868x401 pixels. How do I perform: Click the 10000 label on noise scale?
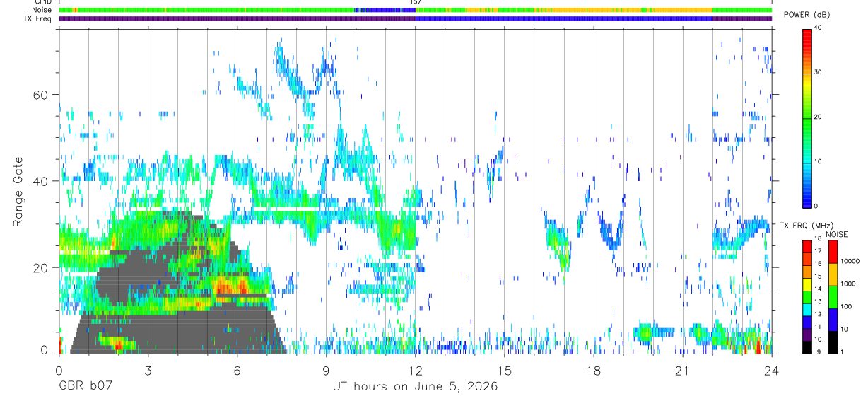[x=850, y=261]
